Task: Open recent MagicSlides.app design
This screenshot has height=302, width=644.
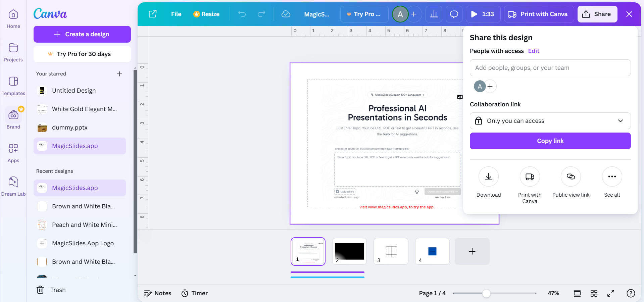Action: tap(80, 188)
